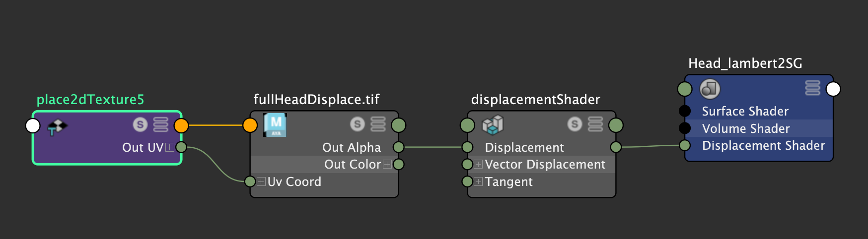Viewport: 868px width, 239px height.
Task: Toggle view mode bars on place2dTexture5
Action: 160,124
